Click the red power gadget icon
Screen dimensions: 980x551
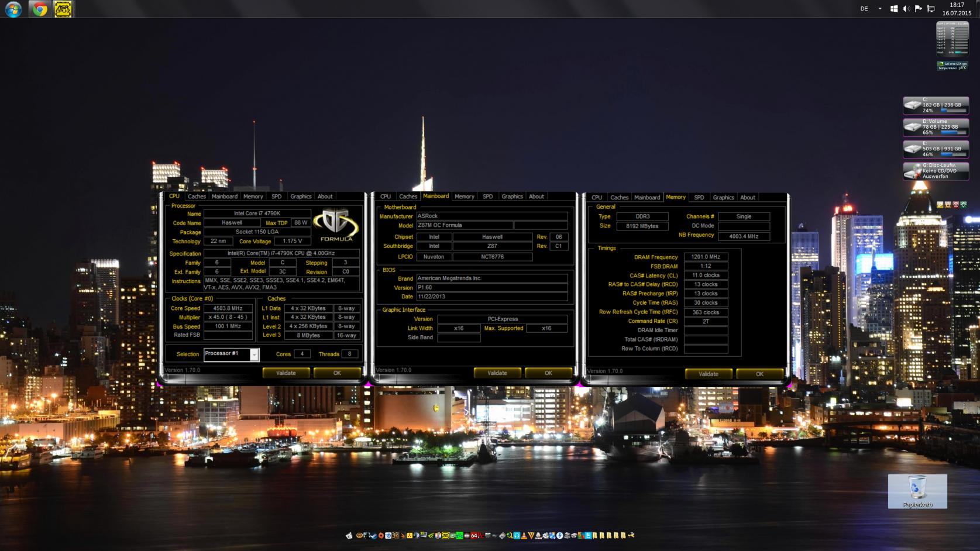coord(956,205)
